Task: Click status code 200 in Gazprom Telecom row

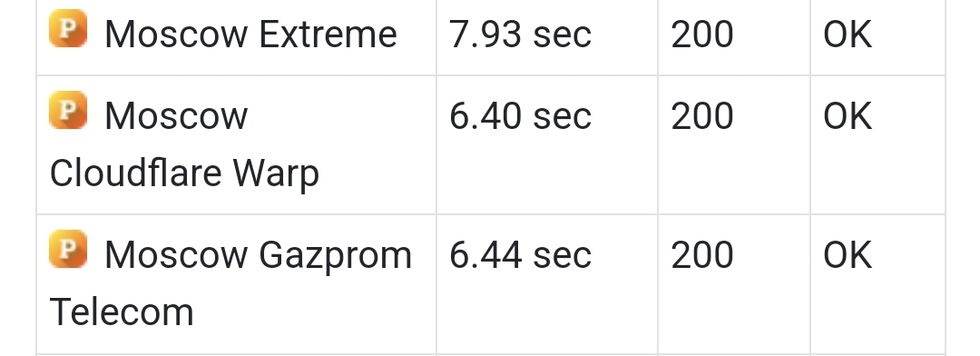Action: 701,254
